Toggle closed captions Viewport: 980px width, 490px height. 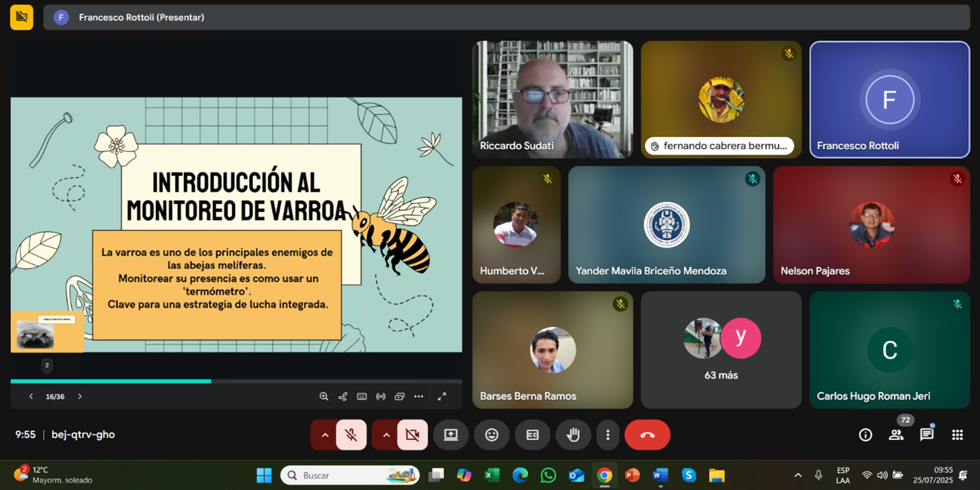pyautogui.click(x=532, y=435)
